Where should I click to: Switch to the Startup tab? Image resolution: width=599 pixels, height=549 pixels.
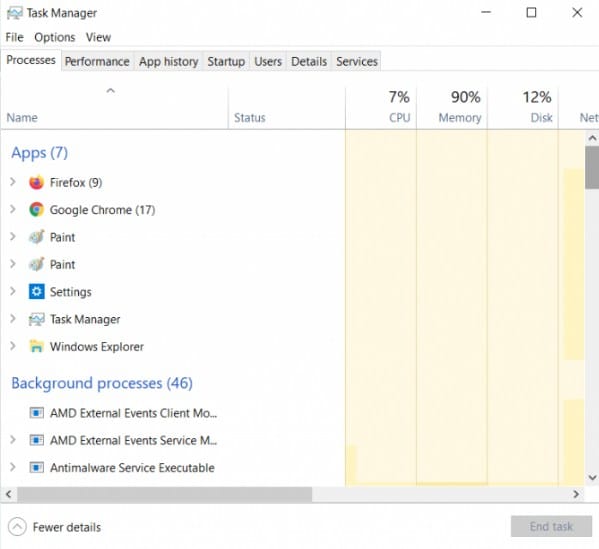tap(226, 62)
